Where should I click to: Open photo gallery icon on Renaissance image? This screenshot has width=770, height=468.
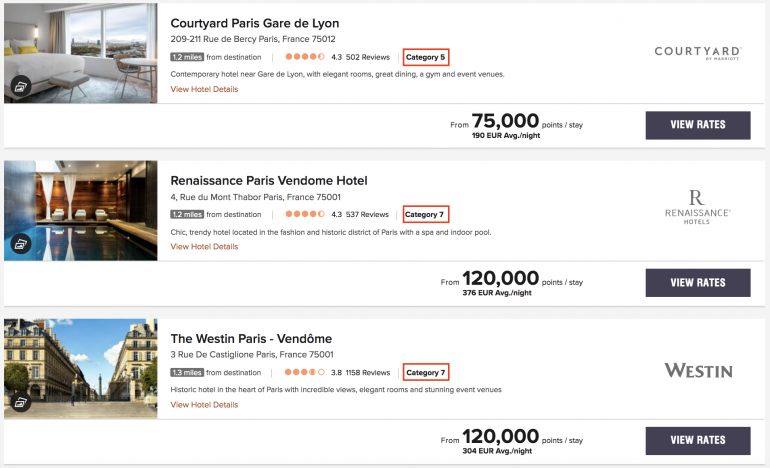[x=20, y=244]
